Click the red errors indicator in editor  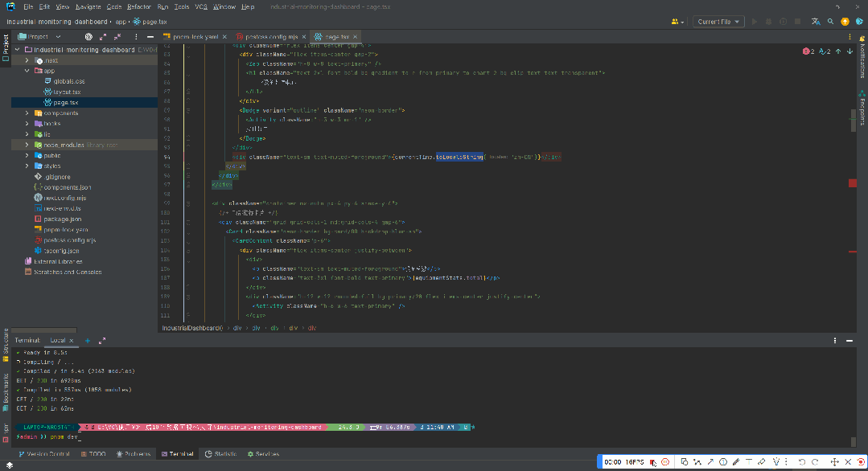(x=808, y=51)
